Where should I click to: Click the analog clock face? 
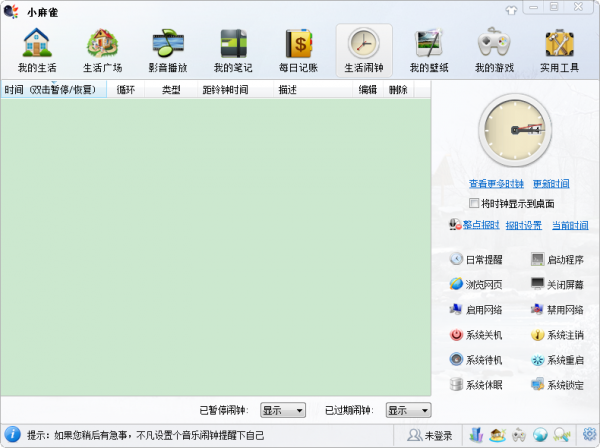(515, 130)
